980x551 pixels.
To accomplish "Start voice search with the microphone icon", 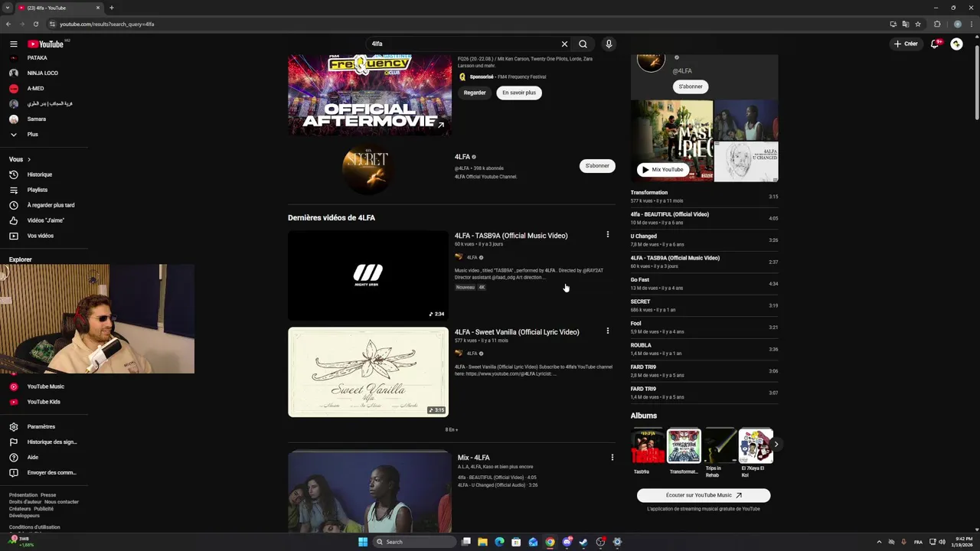I will (609, 44).
